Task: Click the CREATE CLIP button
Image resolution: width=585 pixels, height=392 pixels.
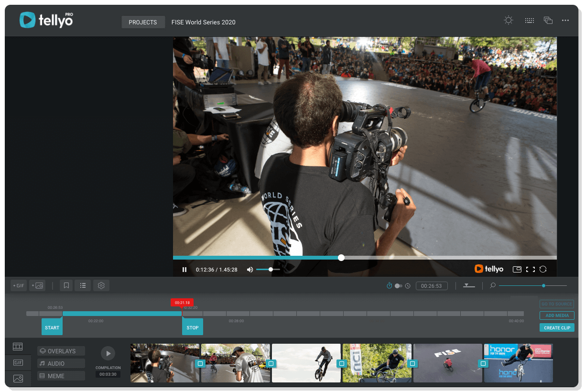Action: tap(557, 327)
